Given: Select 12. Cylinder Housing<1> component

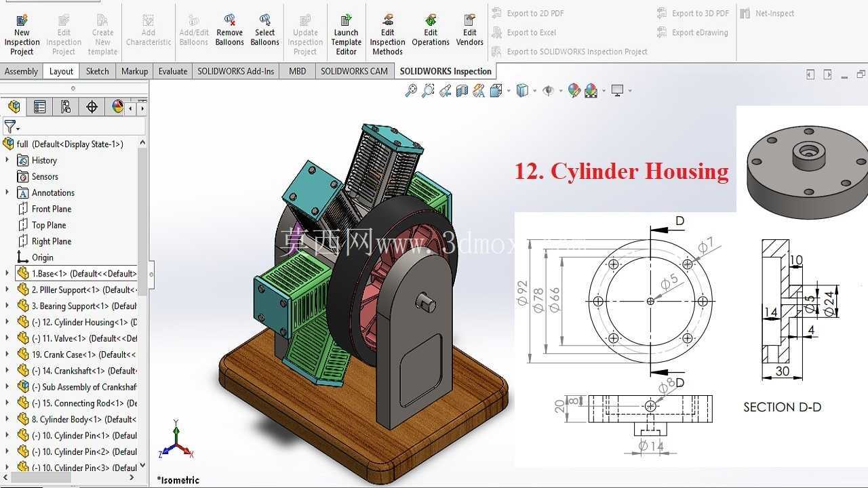Looking at the screenshot, I should 77,322.
